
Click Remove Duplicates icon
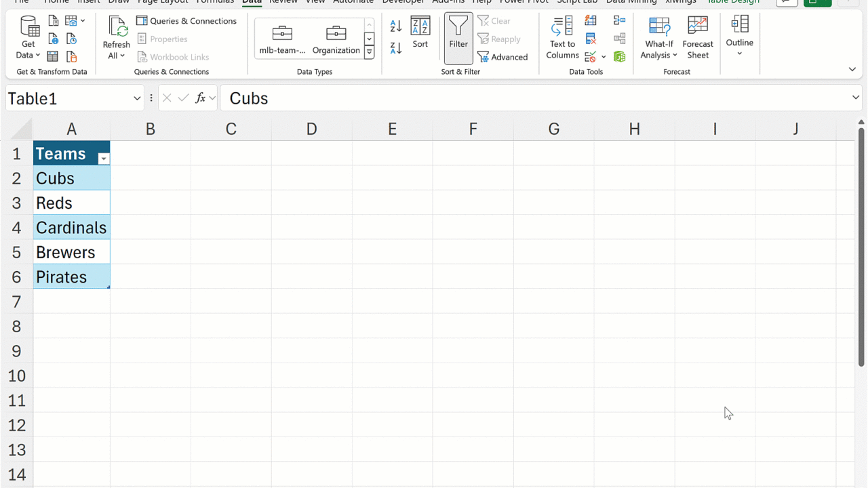coord(591,39)
